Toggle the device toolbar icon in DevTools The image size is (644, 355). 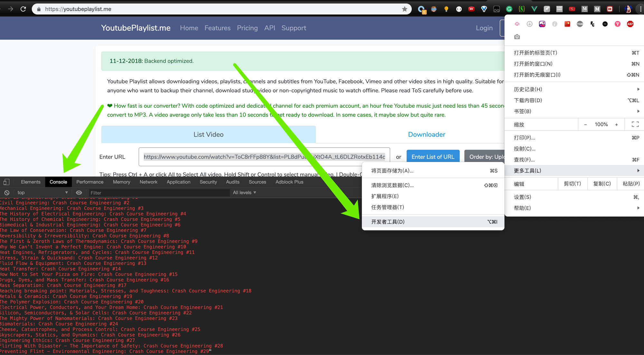point(6,182)
